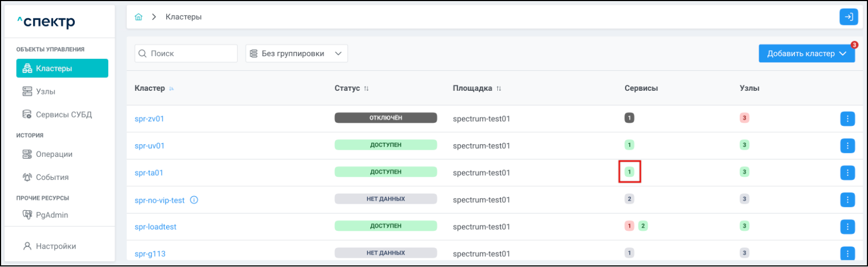The image size is (868, 267).
Task: Open actions dropdown for spr-uv01 row
Action: (847, 145)
